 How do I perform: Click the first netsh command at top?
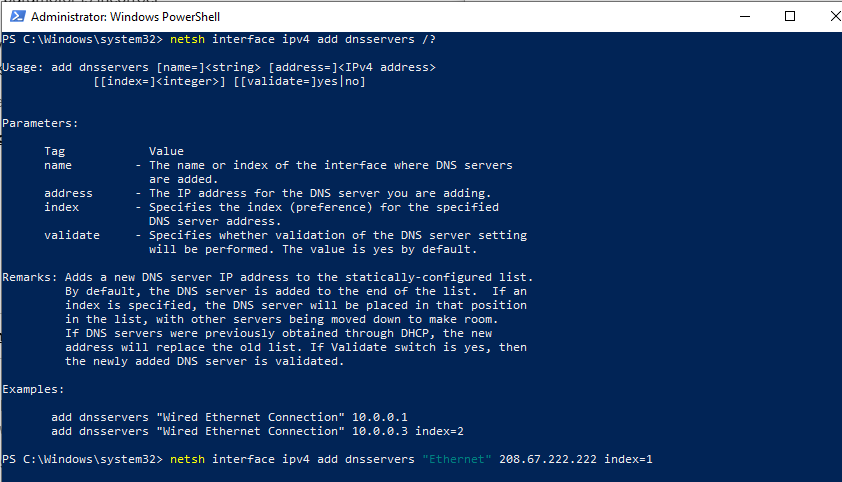(x=303, y=39)
